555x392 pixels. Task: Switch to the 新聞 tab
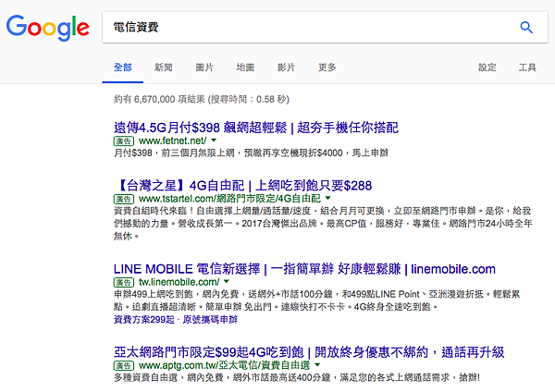pos(164,67)
